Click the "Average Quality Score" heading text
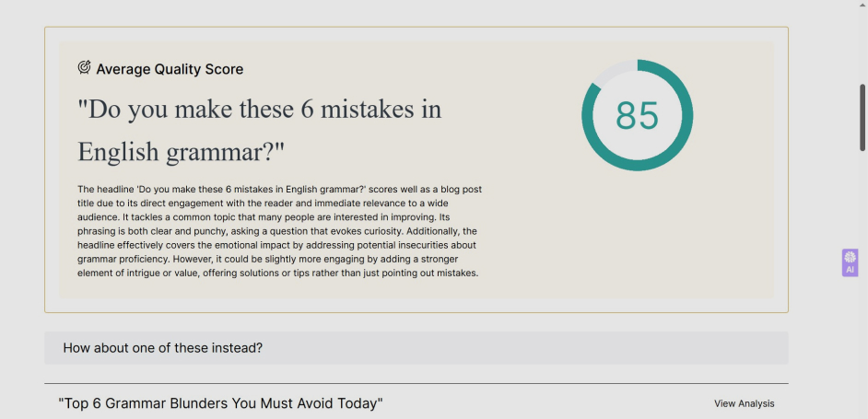 (x=170, y=69)
